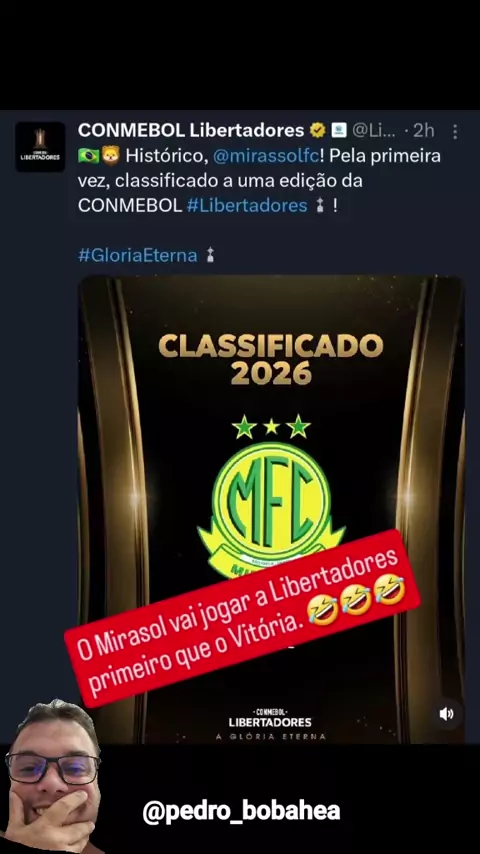
Task: Click the lion emoji in the tweet
Action: click(x=111, y=157)
